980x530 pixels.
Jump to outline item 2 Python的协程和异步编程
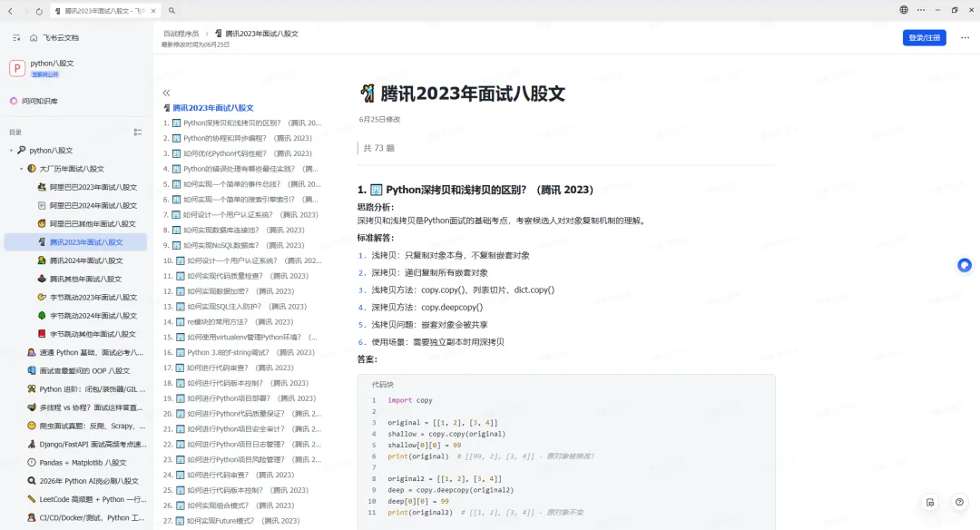[x=238, y=138]
